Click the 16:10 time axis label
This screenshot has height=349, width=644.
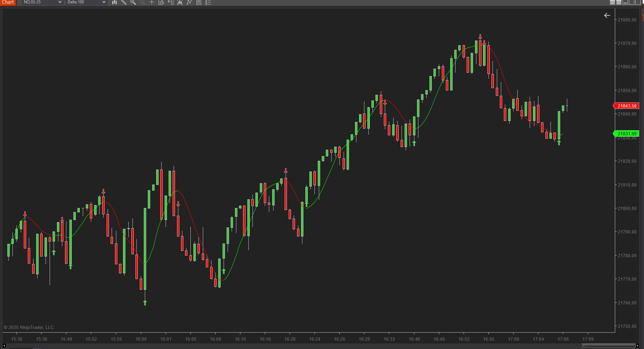point(240,339)
